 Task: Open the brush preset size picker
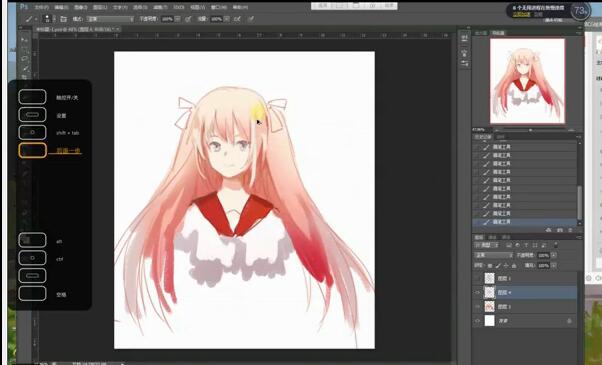pos(49,19)
